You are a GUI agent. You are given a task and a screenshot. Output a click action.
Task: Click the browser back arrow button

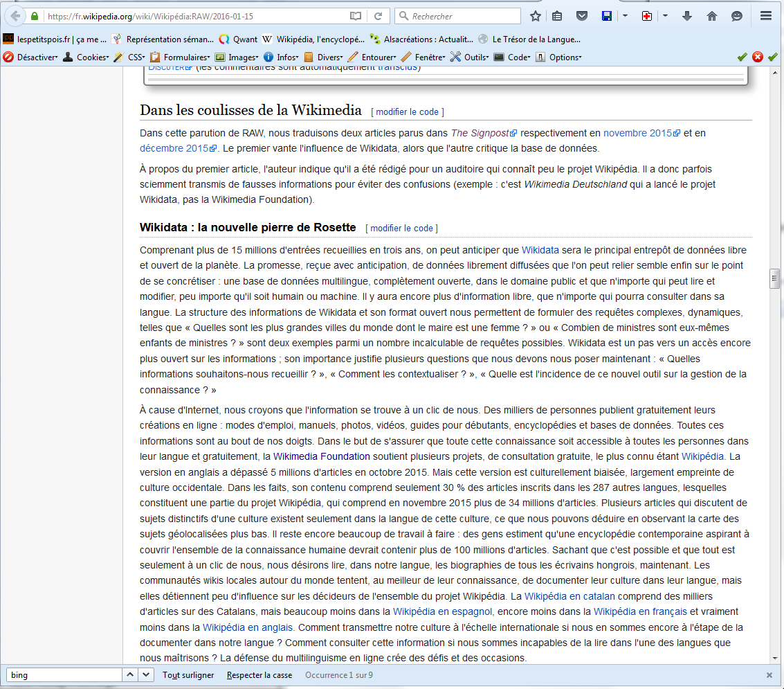tap(15, 16)
